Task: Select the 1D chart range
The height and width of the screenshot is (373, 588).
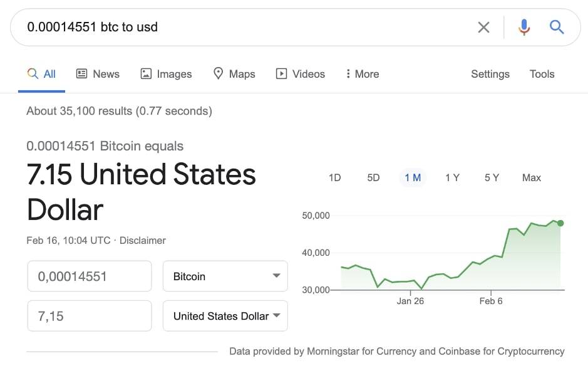Action: click(x=334, y=177)
